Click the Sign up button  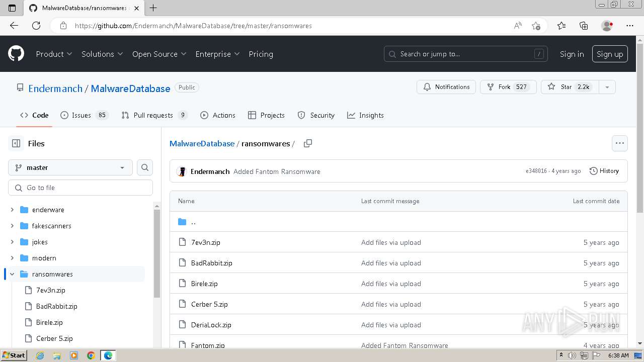(x=610, y=54)
